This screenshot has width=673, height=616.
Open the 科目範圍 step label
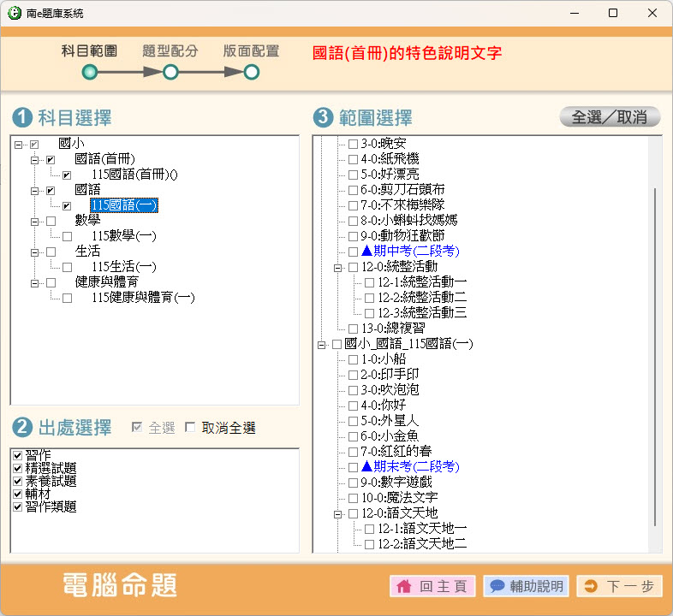click(x=89, y=51)
